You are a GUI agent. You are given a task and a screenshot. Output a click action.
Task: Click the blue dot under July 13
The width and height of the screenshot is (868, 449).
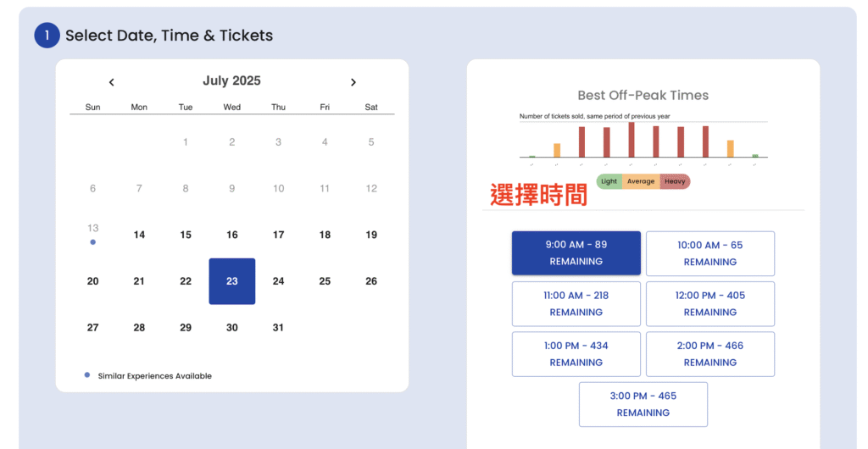click(x=93, y=242)
